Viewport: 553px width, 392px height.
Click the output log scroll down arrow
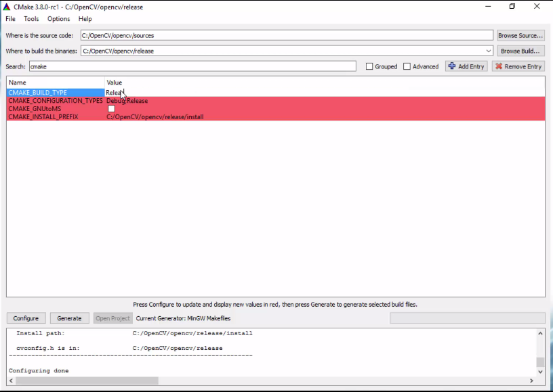(x=540, y=372)
